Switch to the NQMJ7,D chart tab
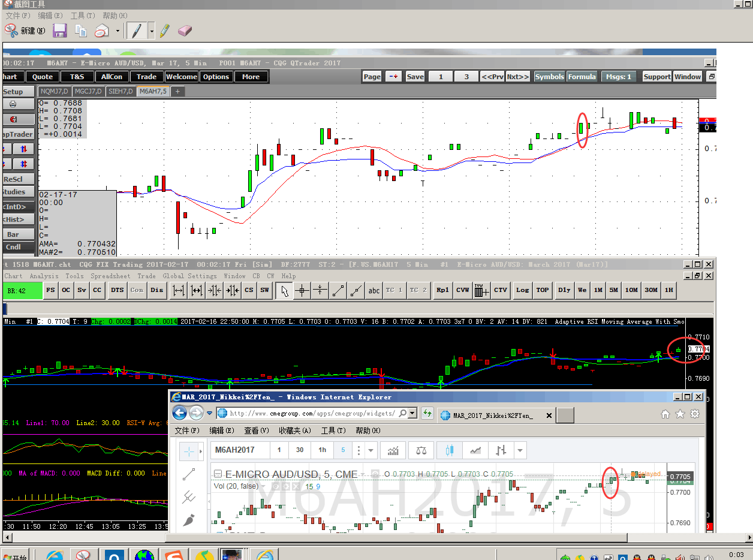753x560 pixels. pos(54,91)
